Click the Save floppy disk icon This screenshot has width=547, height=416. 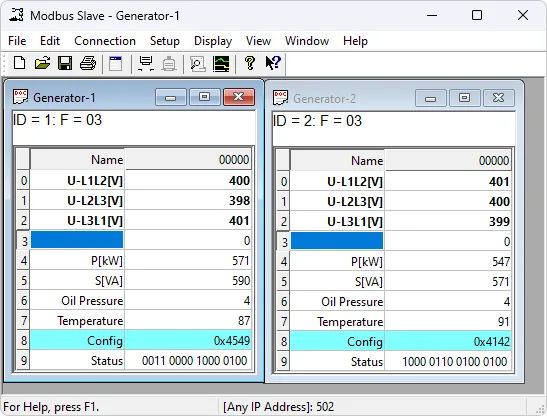point(65,64)
